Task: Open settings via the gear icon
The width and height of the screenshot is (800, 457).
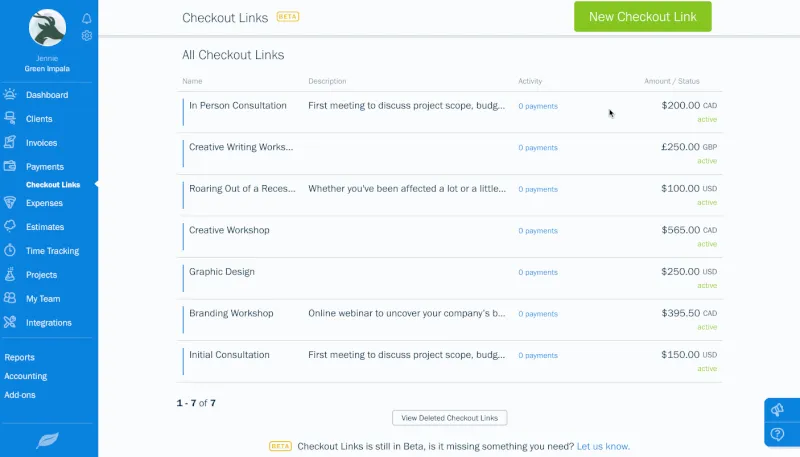Action: (87, 36)
